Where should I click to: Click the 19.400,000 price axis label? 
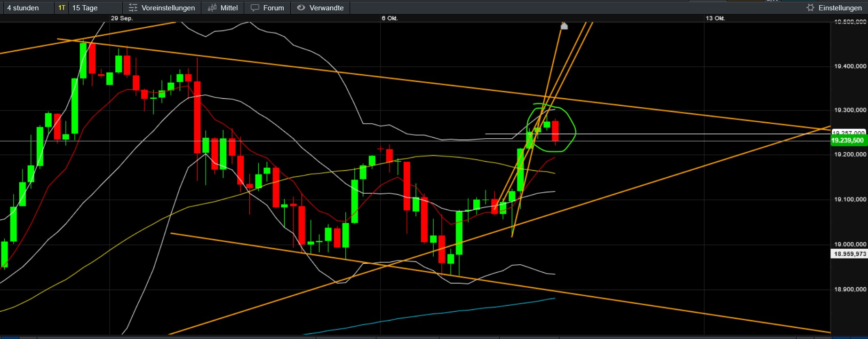(850, 66)
